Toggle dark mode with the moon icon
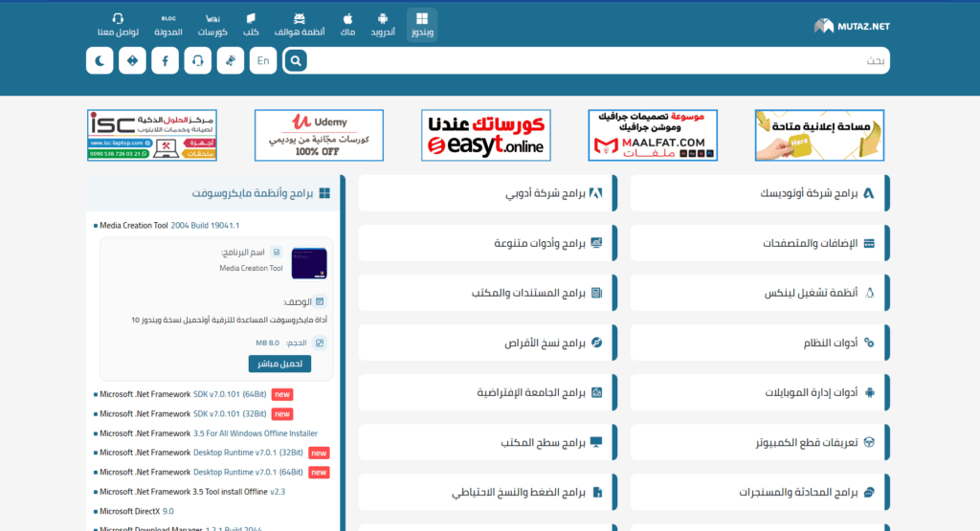980x531 pixels. point(100,61)
